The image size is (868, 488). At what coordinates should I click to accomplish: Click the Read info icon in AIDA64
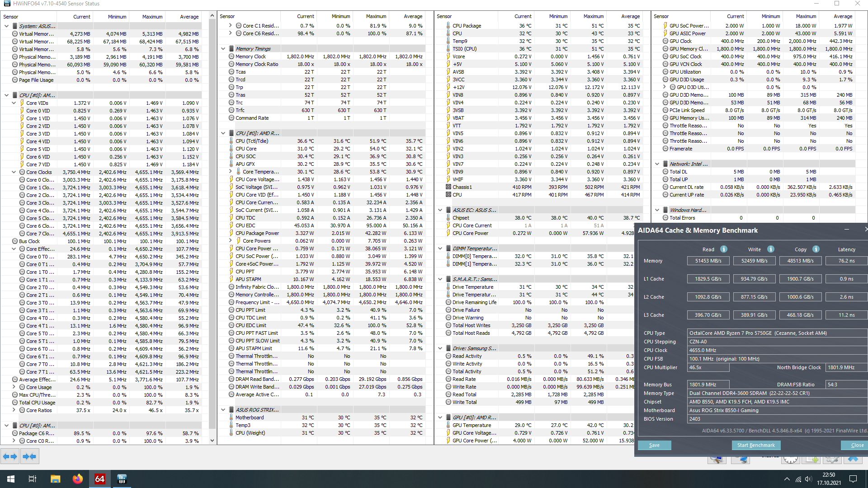coord(724,249)
